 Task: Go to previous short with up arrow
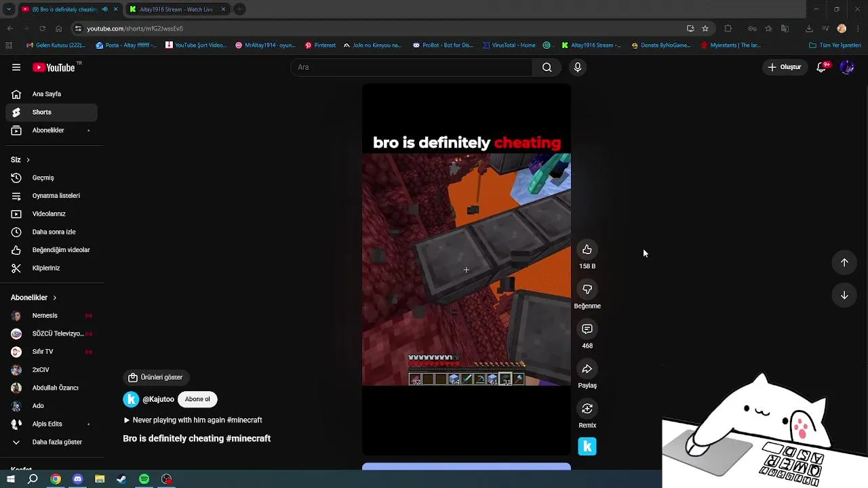[844, 262]
